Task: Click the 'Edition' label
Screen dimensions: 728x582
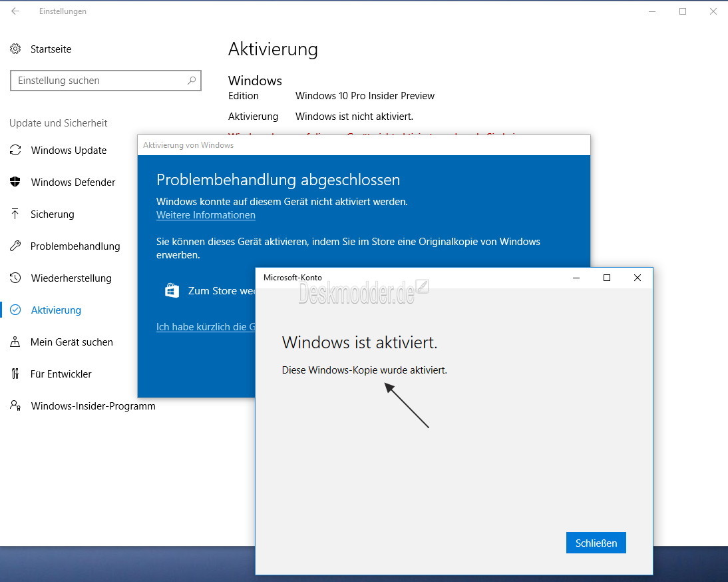Action: [244, 96]
